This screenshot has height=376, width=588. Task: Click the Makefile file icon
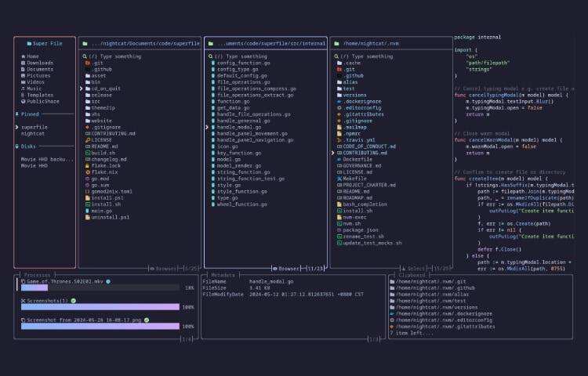(x=338, y=178)
